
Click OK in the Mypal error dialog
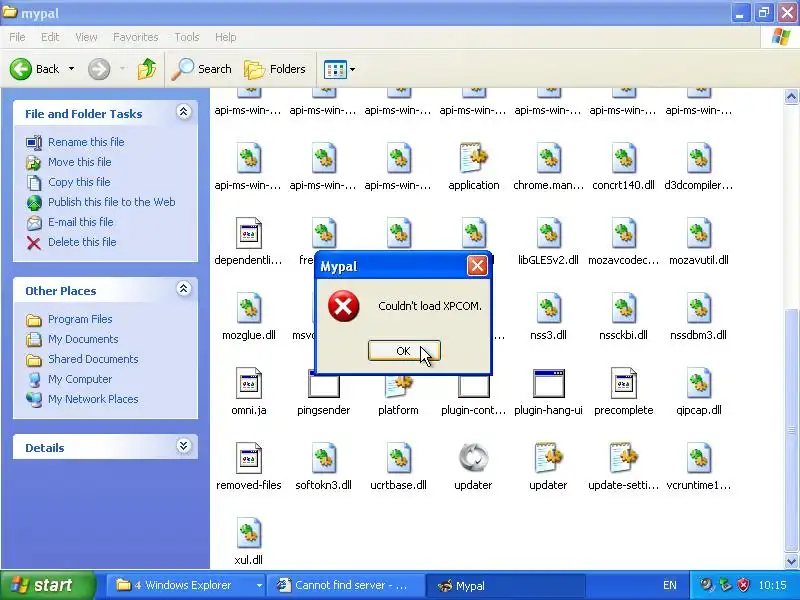click(404, 351)
